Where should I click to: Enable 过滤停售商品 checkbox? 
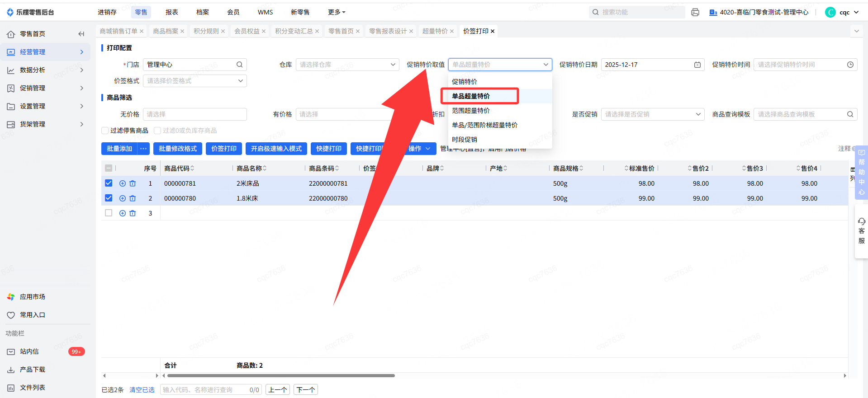[x=105, y=131]
